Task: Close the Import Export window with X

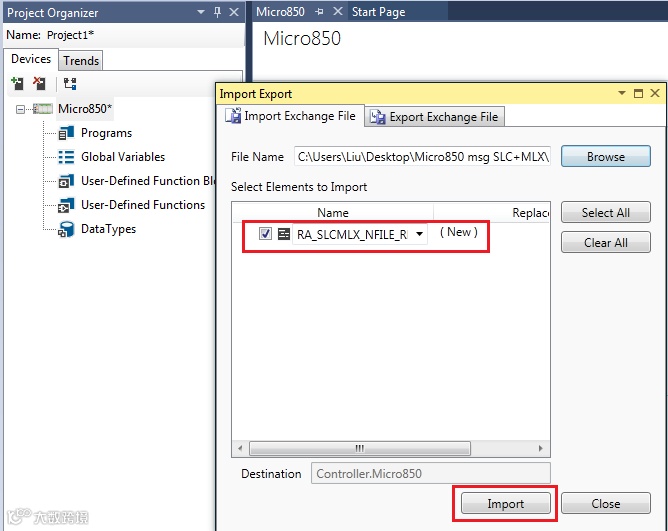Action: [655, 93]
